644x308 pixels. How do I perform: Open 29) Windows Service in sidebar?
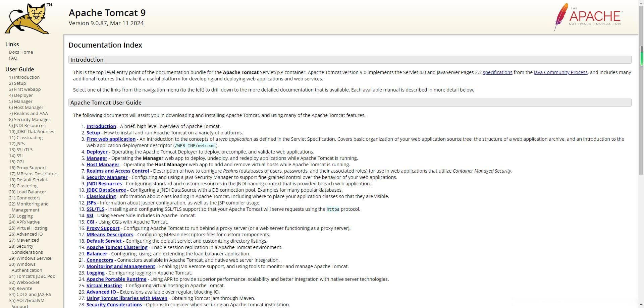pos(30,258)
